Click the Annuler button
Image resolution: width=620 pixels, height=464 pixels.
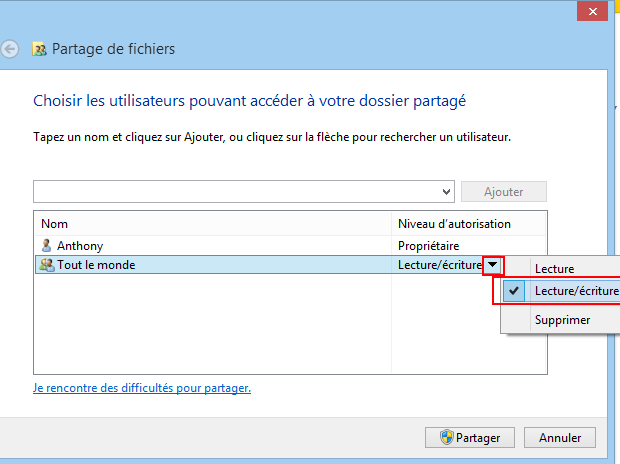tap(560, 437)
